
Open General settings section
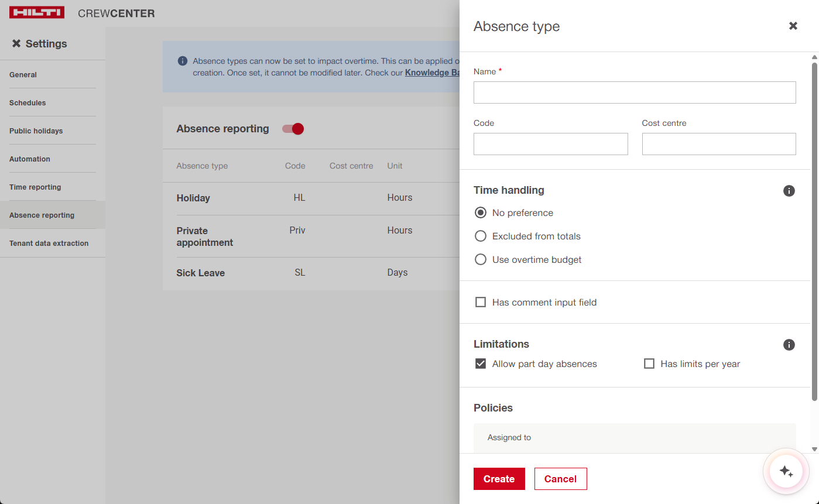(x=53, y=74)
